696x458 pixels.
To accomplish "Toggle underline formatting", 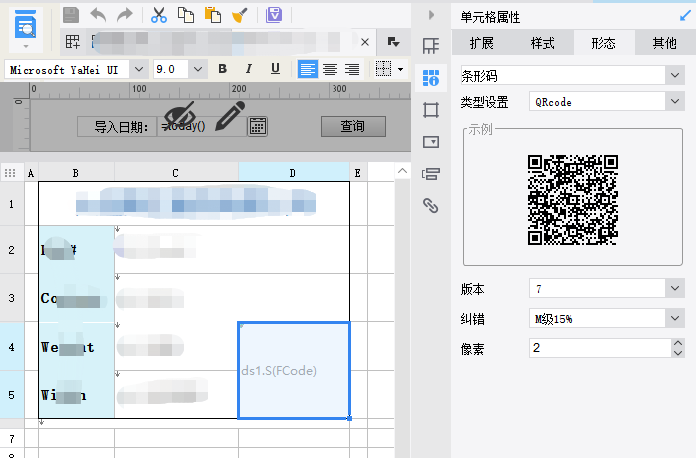I will click(275, 69).
